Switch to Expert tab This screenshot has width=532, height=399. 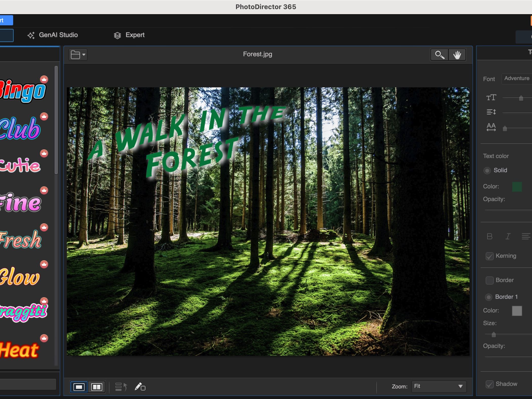129,35
